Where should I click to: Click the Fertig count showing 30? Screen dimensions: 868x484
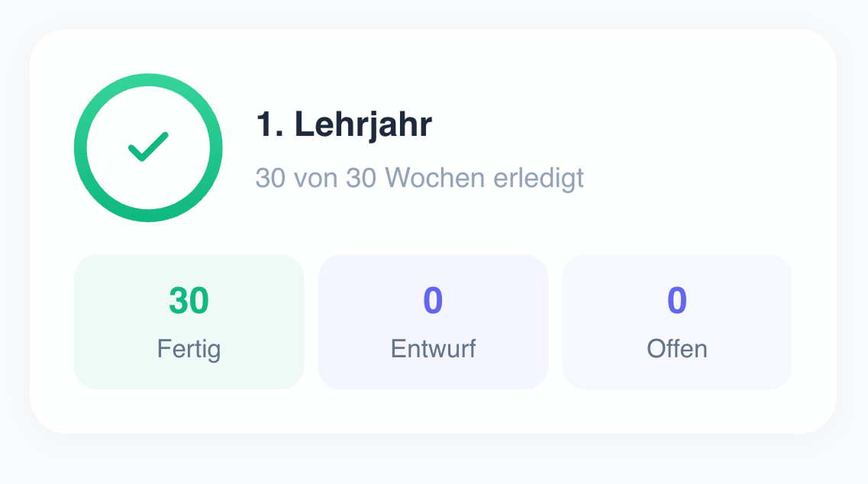click(x=189, y=300)
